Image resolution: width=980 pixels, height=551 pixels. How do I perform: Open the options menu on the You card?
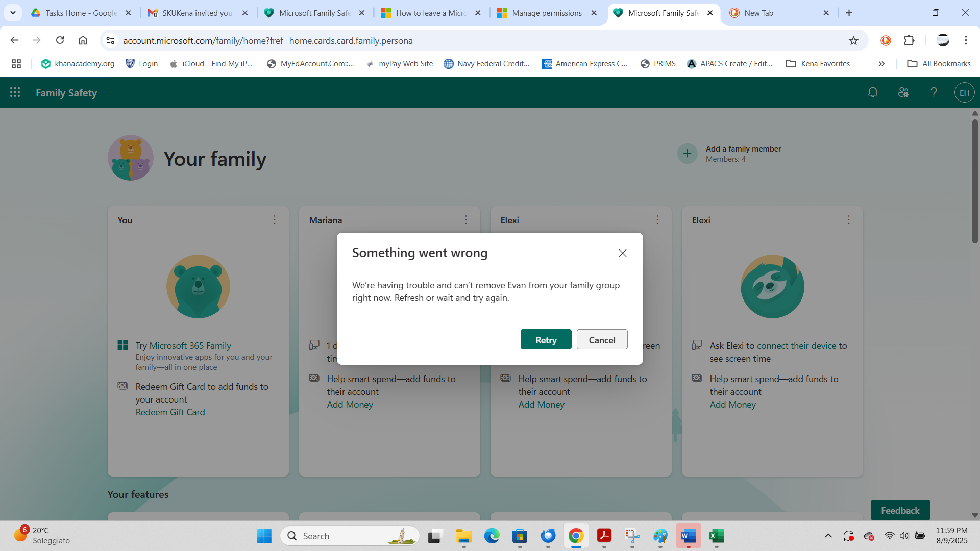[275, 220]
